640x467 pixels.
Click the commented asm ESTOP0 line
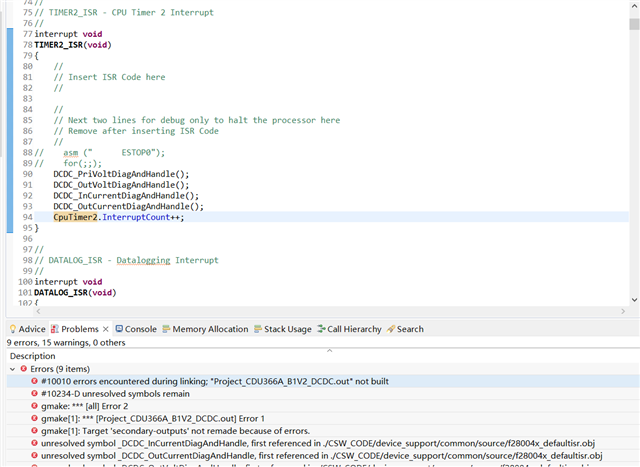pyautogui.click(x=100, y=153)
